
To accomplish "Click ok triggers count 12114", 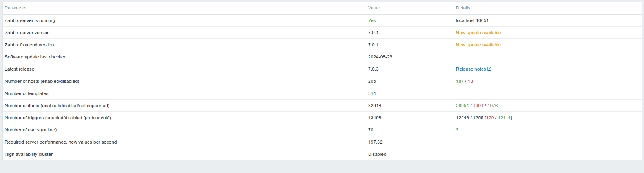I will tap(504, 118).
